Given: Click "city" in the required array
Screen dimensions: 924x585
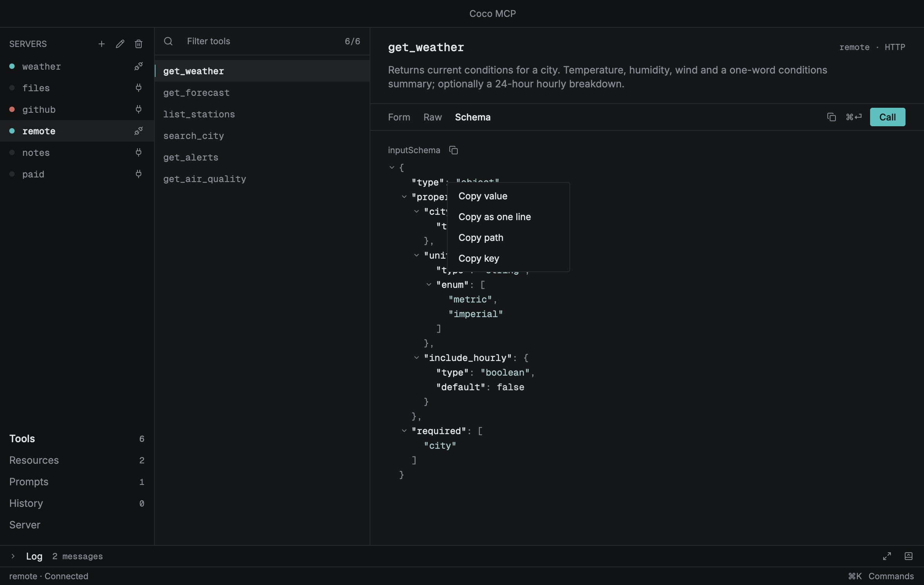Looking at the screenshot, I should tap(440, 445).
